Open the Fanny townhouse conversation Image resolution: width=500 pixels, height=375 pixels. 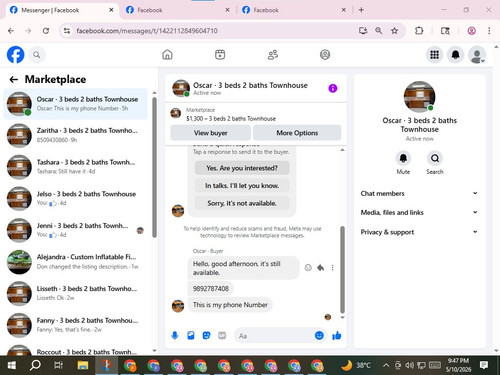pos(76,325)
